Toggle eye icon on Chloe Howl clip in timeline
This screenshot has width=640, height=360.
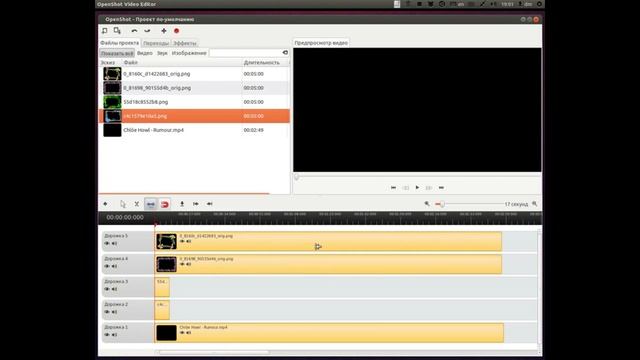tap(182, 333)
